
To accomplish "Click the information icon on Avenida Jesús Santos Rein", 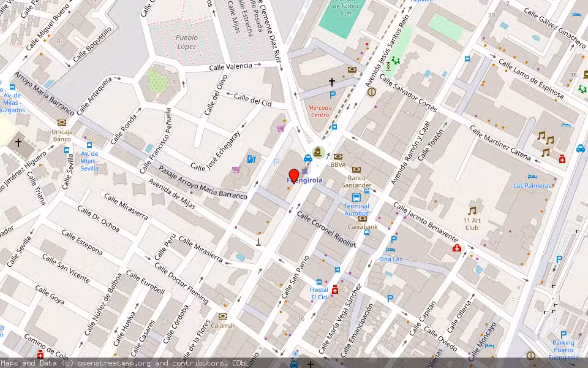I will (372, 92).
